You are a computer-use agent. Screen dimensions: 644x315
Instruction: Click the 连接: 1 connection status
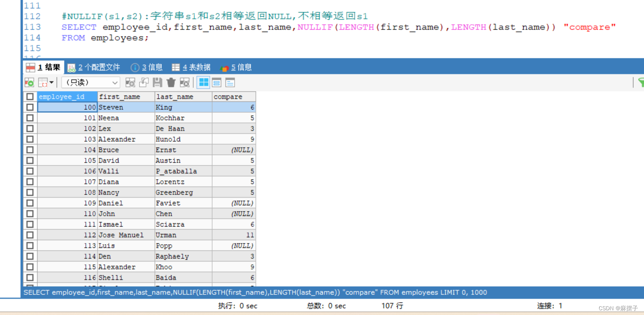coord(550,306)
